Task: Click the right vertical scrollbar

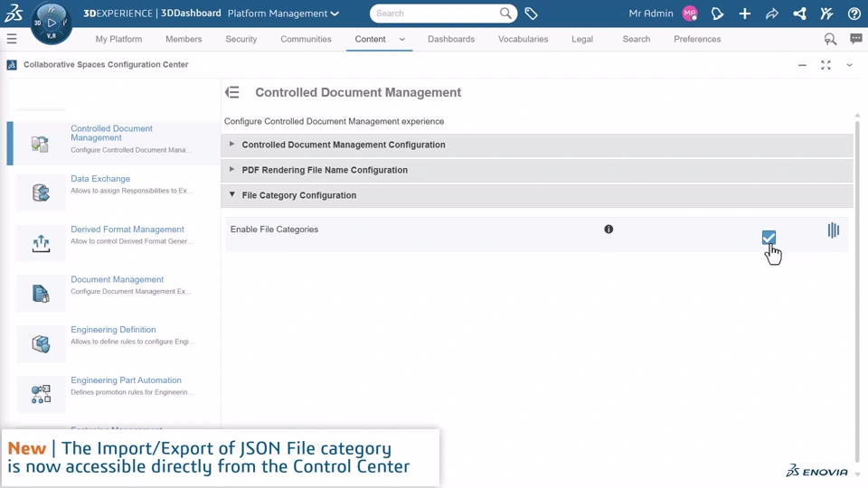Action: (857, 293)
